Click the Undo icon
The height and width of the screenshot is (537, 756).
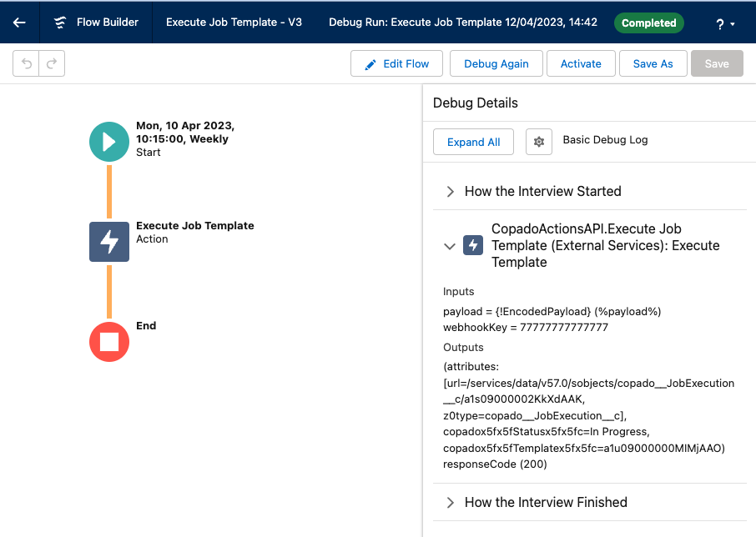click(28, 63)
